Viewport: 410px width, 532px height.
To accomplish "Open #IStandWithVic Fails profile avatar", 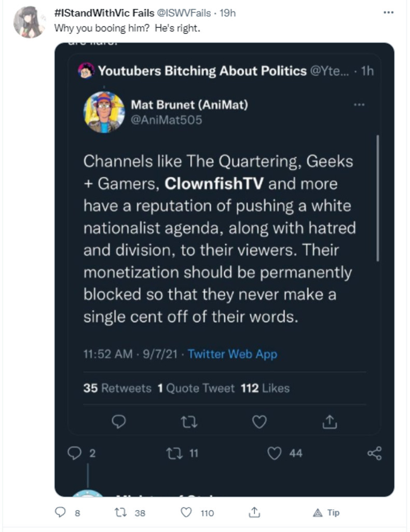I will point(29,22).
